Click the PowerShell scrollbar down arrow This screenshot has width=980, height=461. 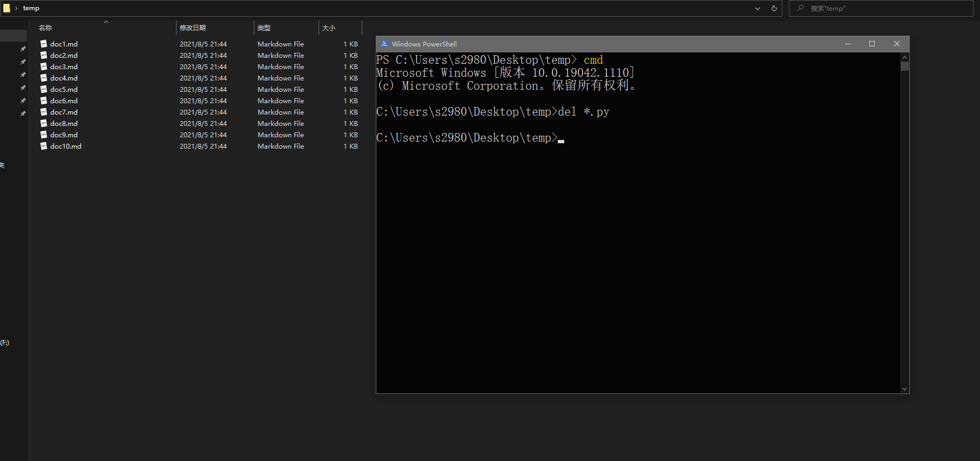coord(904,389)
